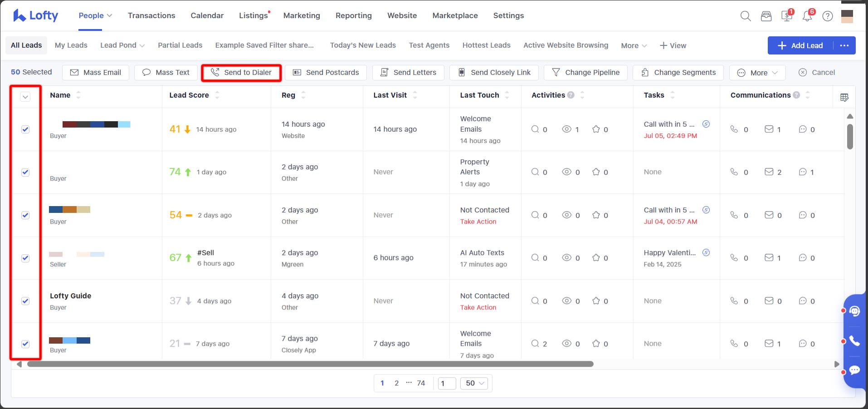
Task: Uncheck the select-all checkbox in the header
Action: coord(25,96)
